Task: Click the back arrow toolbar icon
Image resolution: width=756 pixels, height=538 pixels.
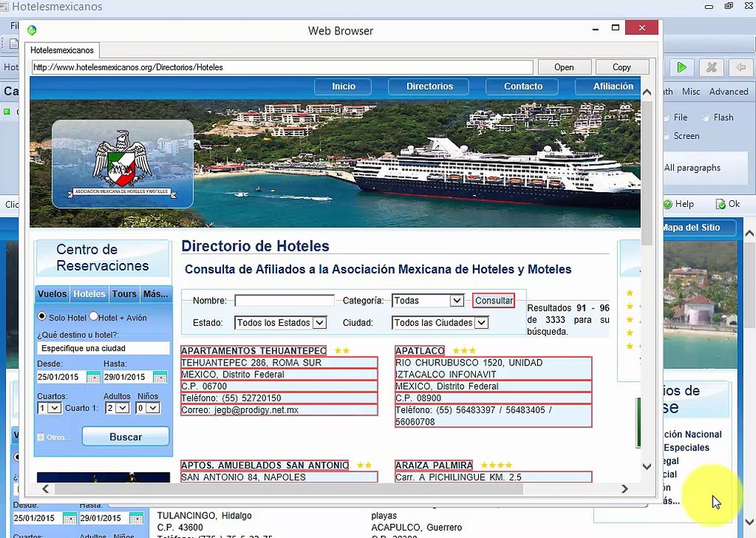Action: point(740,68)
